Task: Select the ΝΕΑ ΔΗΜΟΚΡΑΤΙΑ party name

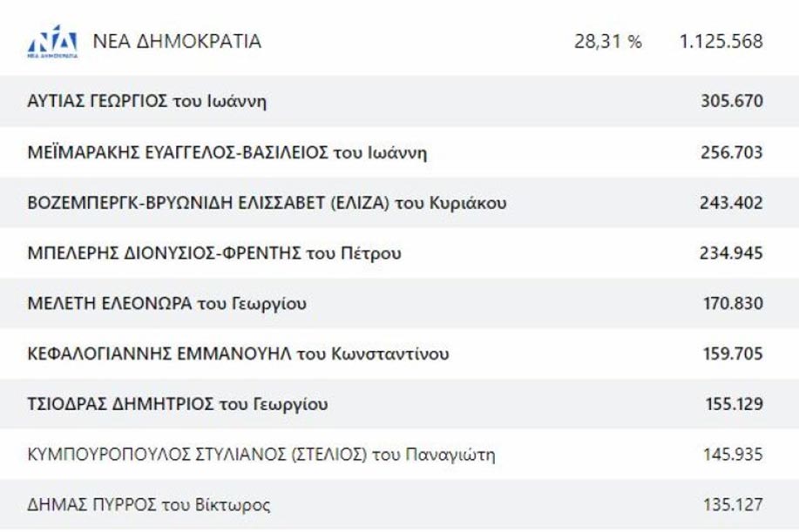Action: pos(177,41)
